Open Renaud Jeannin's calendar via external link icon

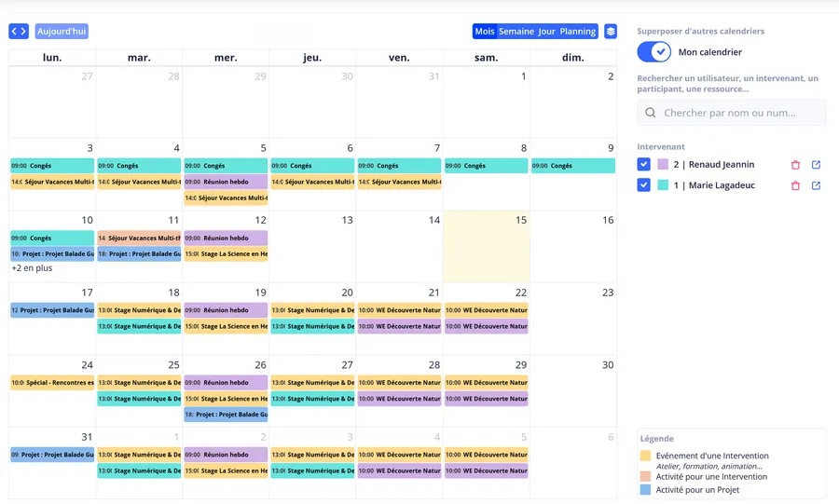[816, 165]
